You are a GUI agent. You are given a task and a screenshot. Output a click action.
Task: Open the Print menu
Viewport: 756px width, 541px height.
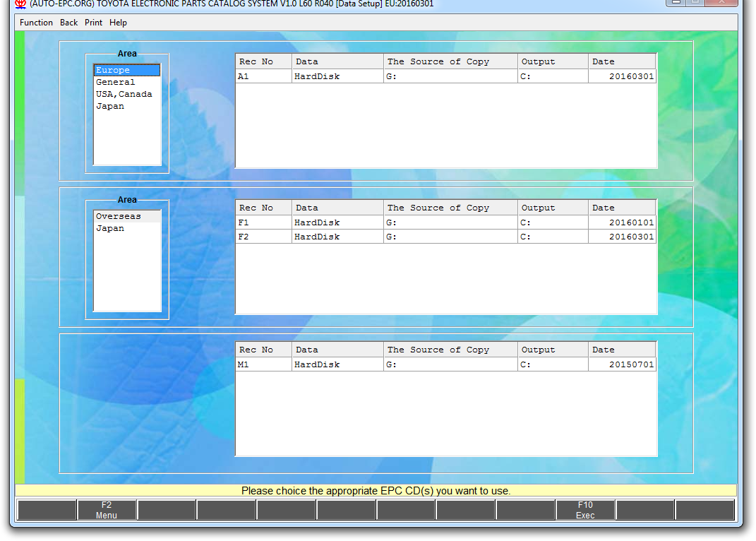click(94, 23)
